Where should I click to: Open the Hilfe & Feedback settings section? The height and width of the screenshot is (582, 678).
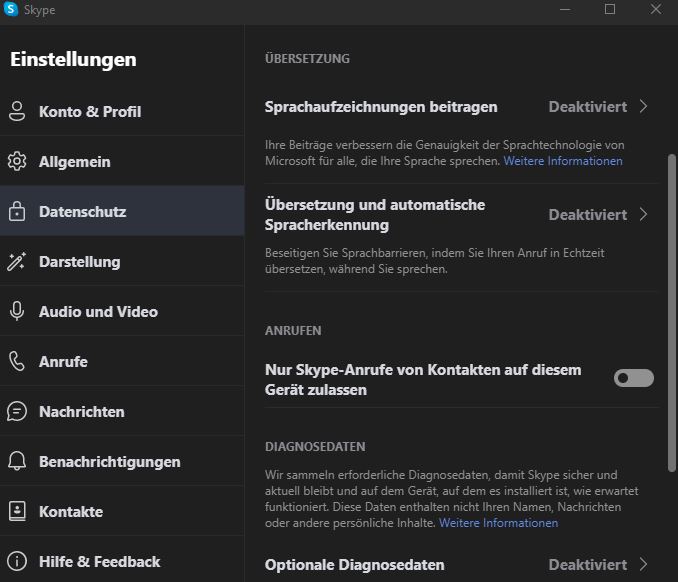(99, 561)
